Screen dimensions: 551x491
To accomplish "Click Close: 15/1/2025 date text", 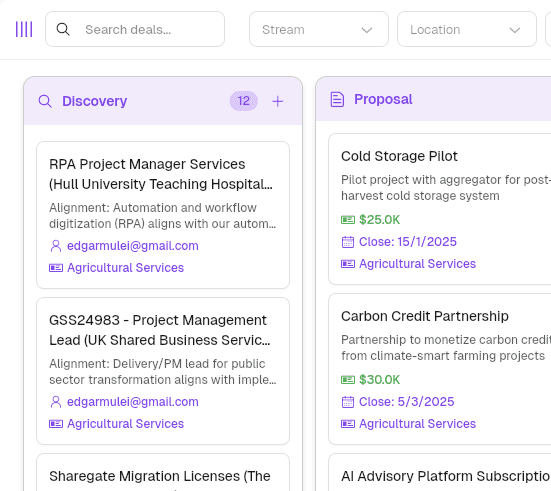I will (x=408, y=242).
